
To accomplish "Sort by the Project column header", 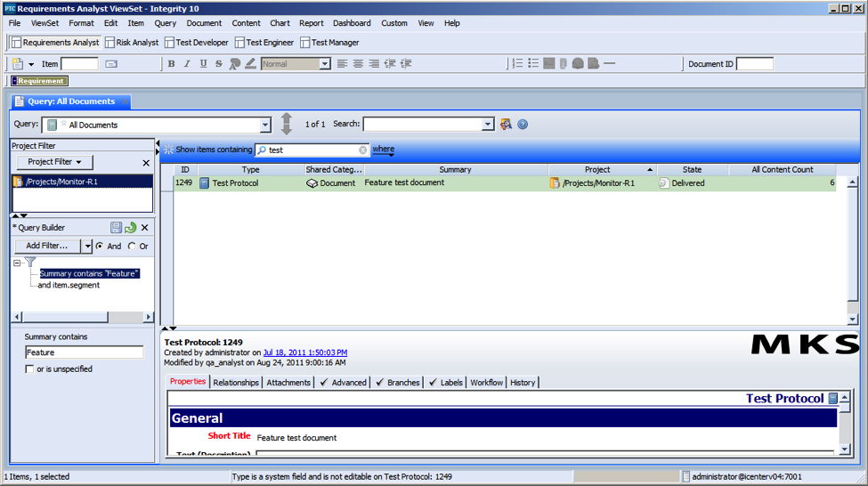I will point(603,169).
